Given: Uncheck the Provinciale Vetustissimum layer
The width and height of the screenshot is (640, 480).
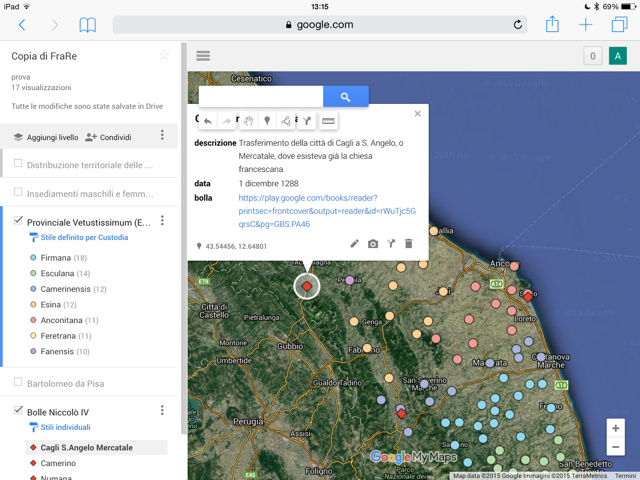Looking at the screenshot, I should [18, 220].
